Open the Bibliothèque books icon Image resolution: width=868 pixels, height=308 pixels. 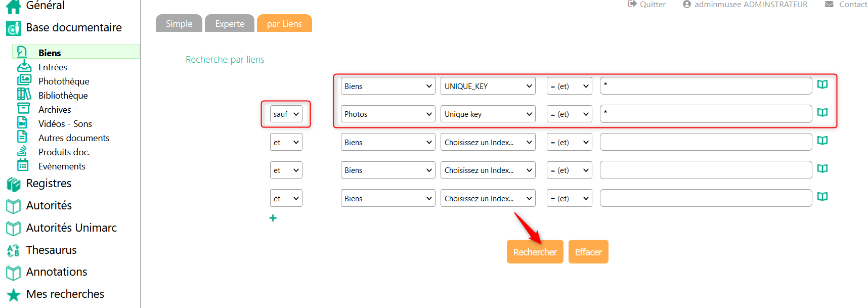[24, 95]
